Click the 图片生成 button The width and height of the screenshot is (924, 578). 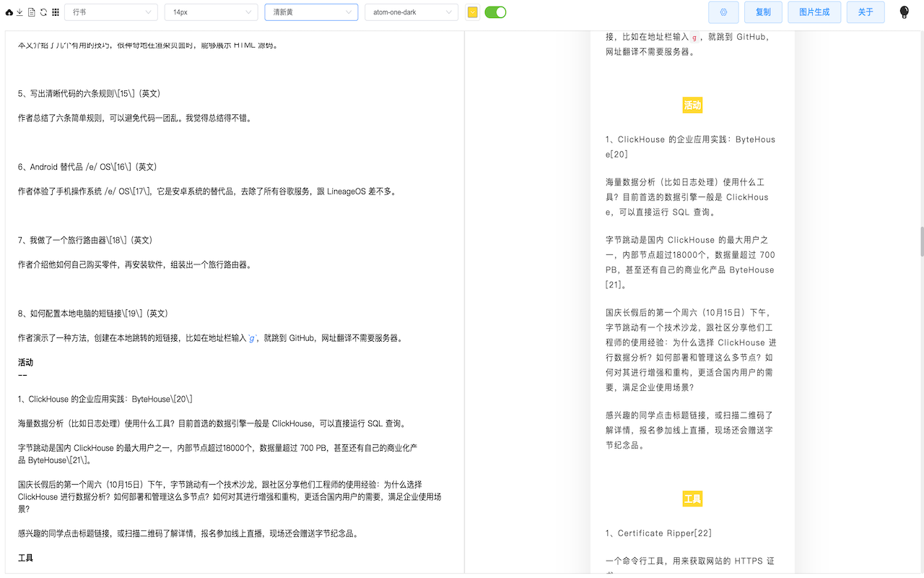click(814, 12)
